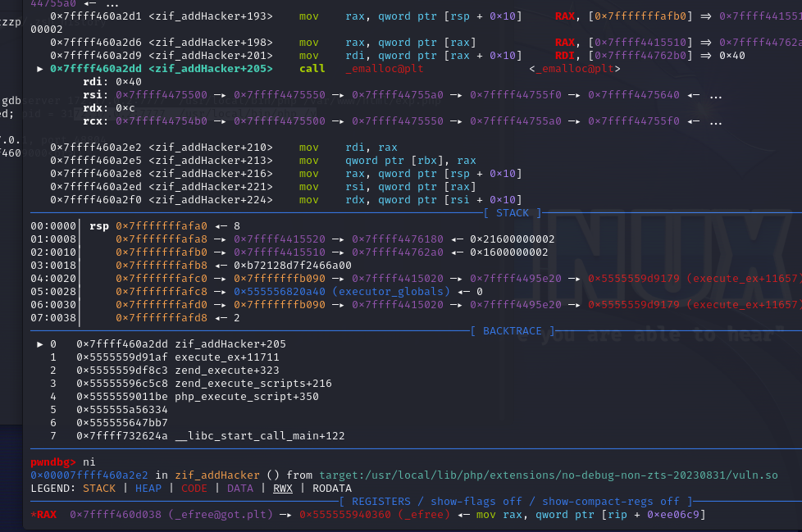The image size is (802, 532).
Task: Click the current-instruction arrow beside zif_addHacker+205
Action: 40,69
